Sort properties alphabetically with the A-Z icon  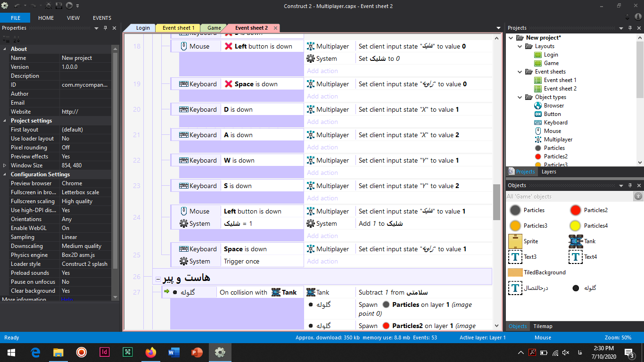pos(16,39)
